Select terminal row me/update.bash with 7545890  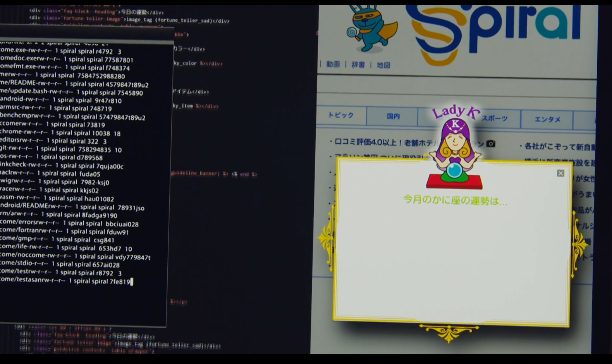72,92
